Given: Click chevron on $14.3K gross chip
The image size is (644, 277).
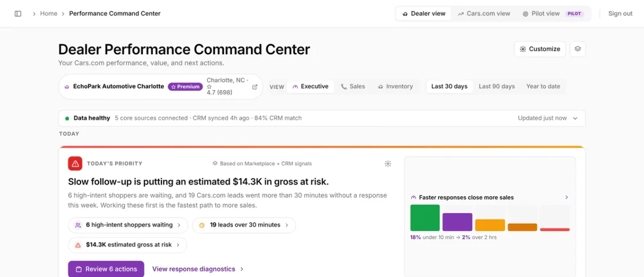Looking at the screenshot, I should (x=179, y=245).
